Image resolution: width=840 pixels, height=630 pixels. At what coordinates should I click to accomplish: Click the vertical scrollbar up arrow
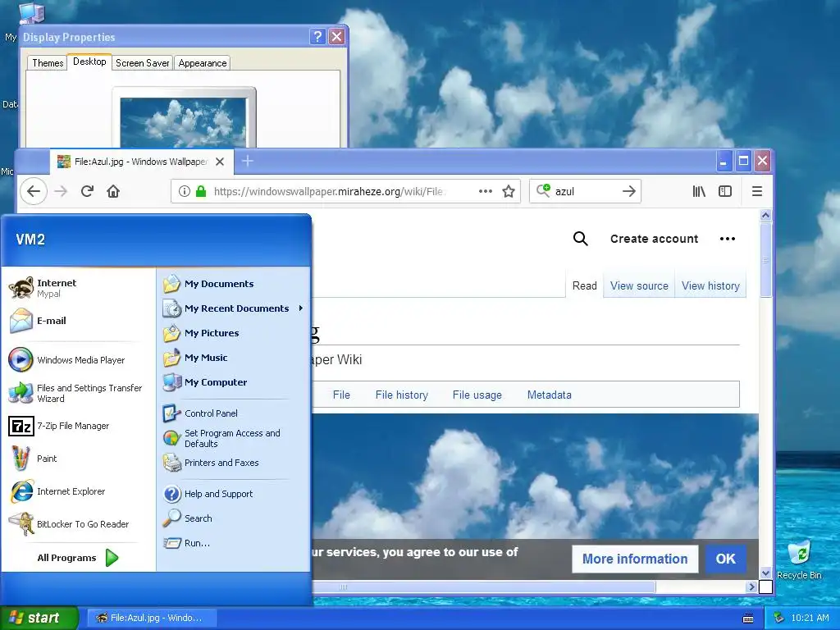click(765, 215)
